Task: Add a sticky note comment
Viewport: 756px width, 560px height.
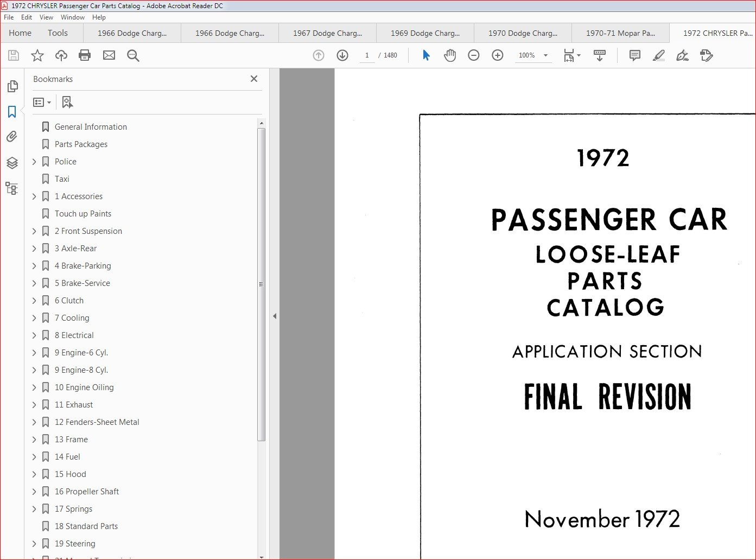Action: click(634, 55)
